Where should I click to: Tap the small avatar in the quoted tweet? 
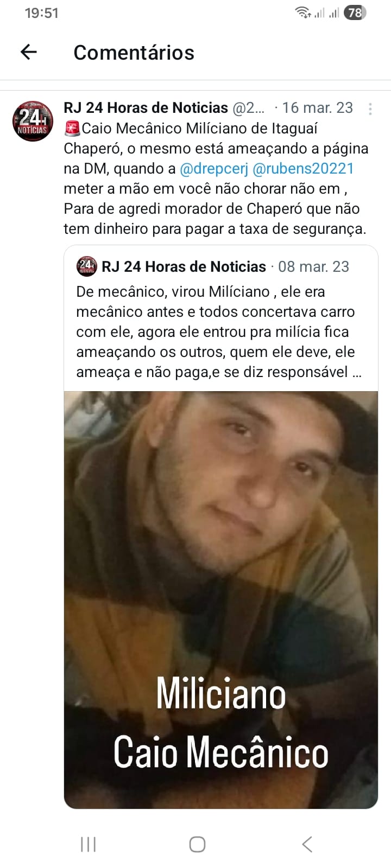[x=87, y=266]
